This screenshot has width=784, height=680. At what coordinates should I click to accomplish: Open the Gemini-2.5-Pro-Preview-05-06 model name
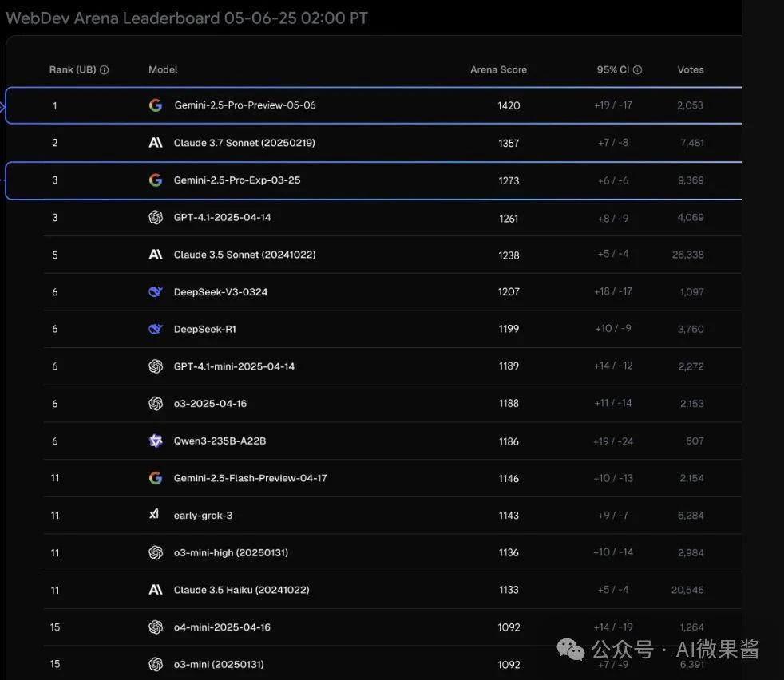[x=245, y=105]
